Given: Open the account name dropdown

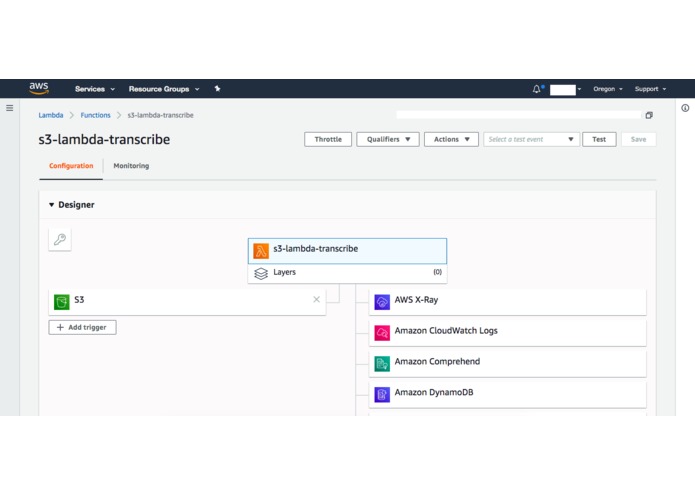Looking at the screenshot, I should (x=566, y=89).
